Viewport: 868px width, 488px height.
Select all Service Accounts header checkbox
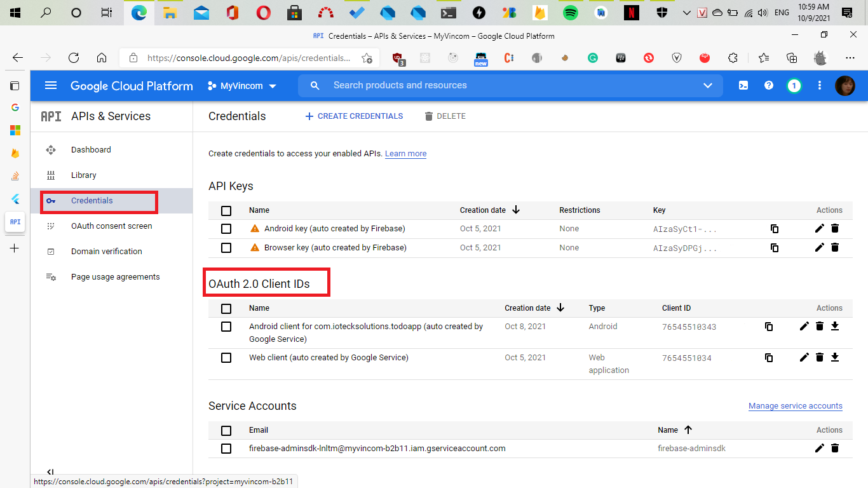point(226,431)
